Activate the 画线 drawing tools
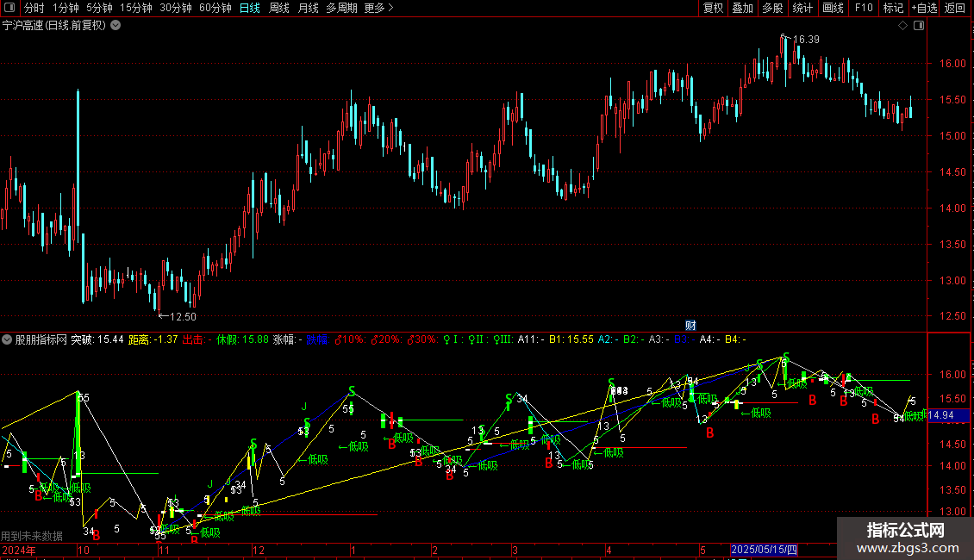This screenshot has height=560, width=974. tap(833, 8)
